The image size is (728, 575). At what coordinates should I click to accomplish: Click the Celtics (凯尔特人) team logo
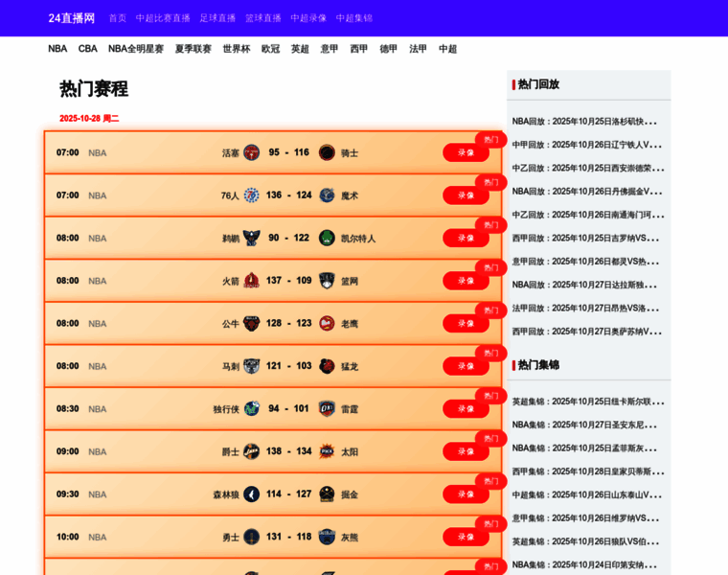pyautogui.click(x=327, y=238)
